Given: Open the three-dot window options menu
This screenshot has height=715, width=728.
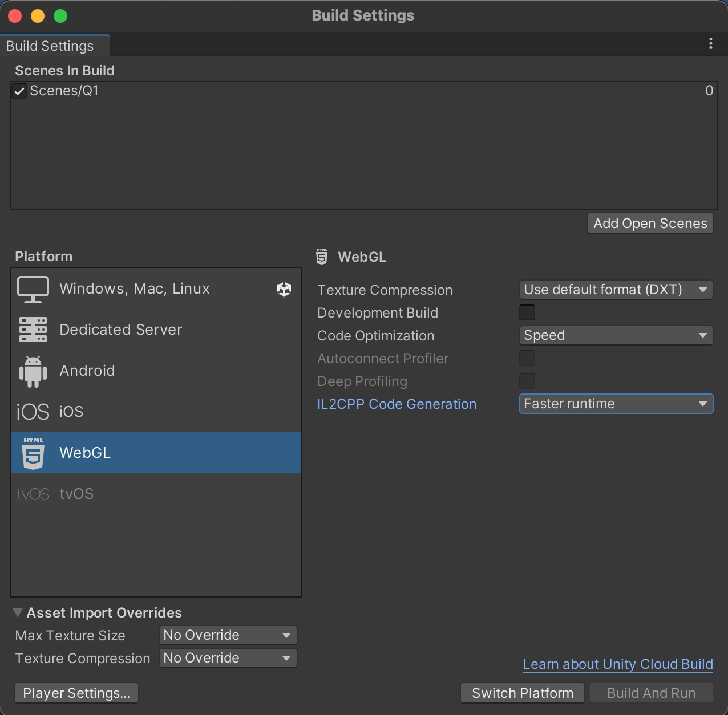Looking at the screenshot, I should 710,44.
